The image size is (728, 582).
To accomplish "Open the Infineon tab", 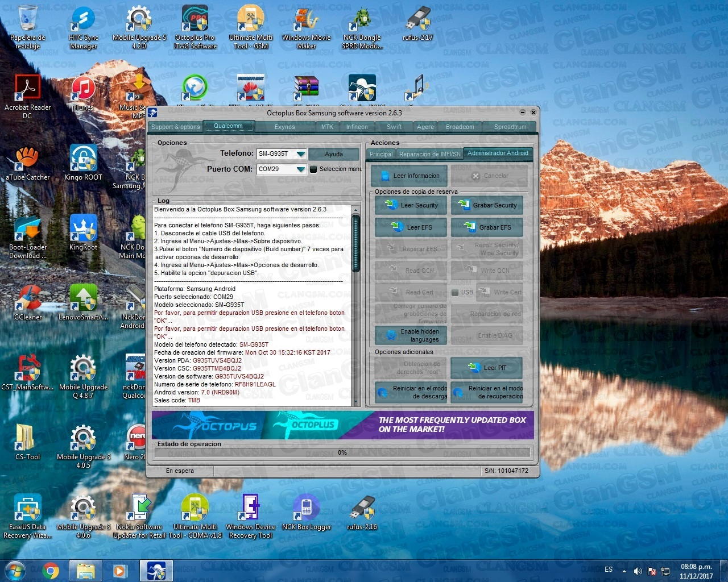I will pyautogui.click(x=357, y=127).
